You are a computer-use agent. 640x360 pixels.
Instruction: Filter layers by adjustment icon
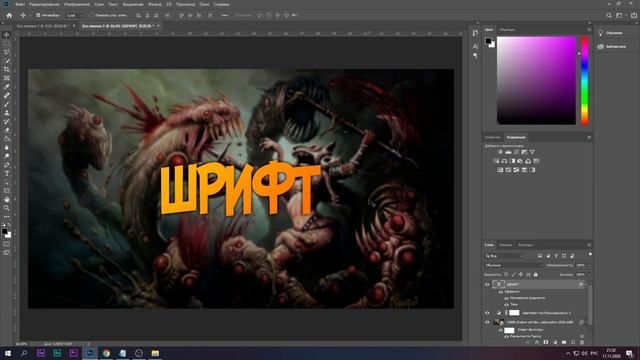pyautogui.click(x=548, y=256)
